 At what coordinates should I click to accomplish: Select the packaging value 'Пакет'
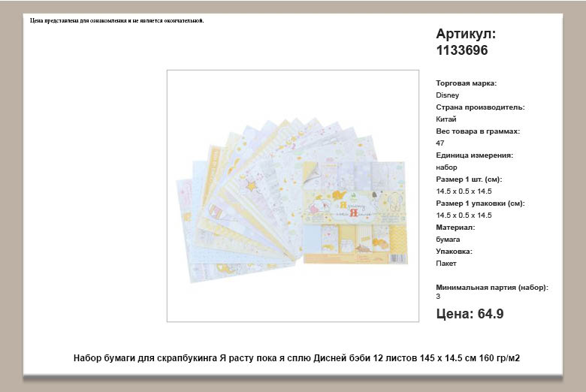tap(446, 264)
